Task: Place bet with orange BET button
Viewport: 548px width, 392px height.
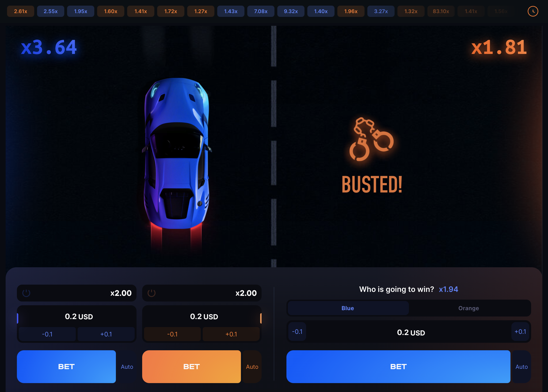Action: pos(191,366)
